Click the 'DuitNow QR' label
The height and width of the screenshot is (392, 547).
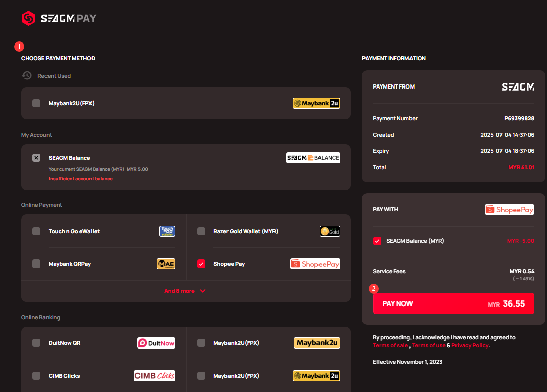pyautogui.click(x=65, y=343)
